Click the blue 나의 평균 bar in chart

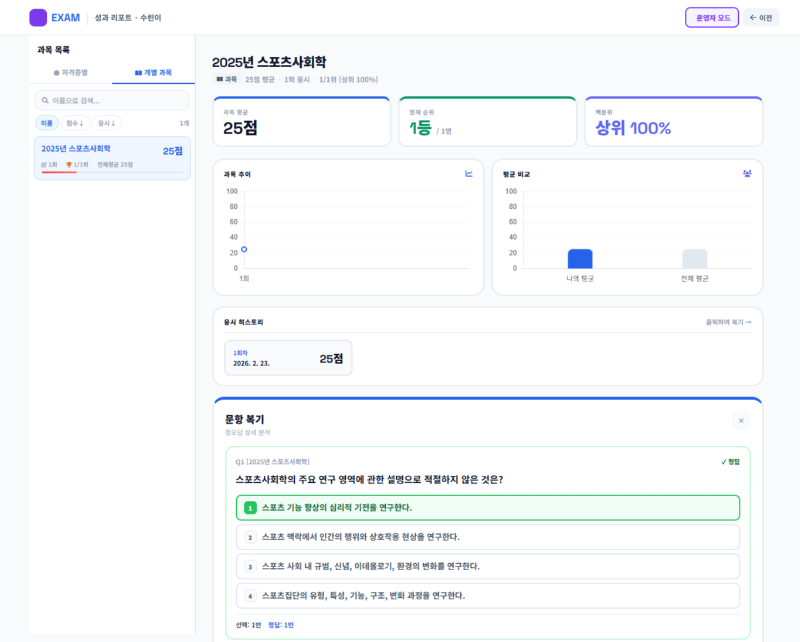pyautogui.click(x=580, y=258)
